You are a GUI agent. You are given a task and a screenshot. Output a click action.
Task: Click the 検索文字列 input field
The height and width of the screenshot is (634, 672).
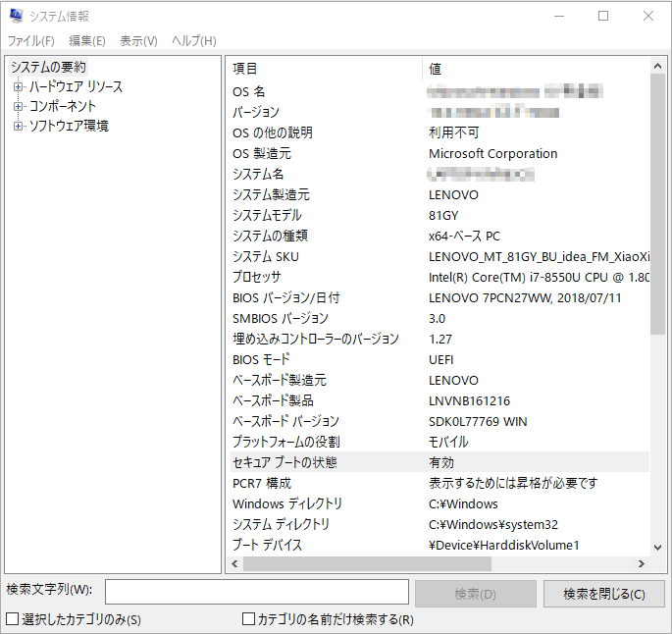click(257, 592)
